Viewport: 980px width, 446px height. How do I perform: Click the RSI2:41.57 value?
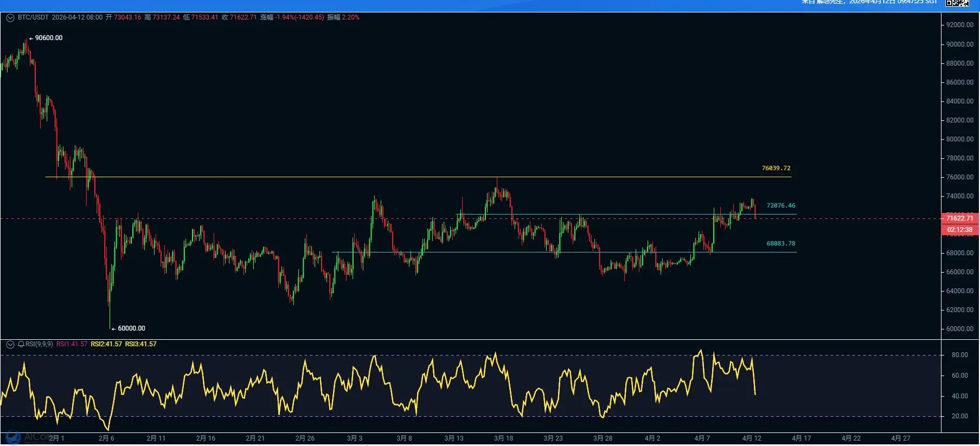click(x=106, y=345)
